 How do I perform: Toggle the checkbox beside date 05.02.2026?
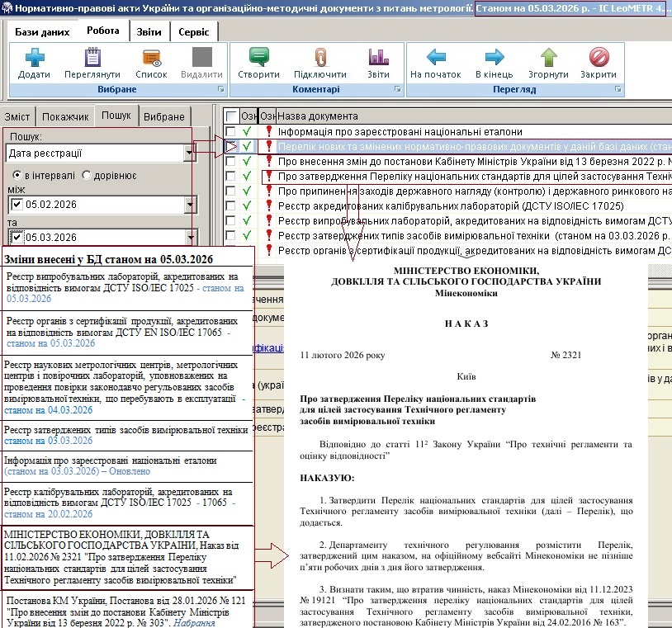click(x=17, y=205)
